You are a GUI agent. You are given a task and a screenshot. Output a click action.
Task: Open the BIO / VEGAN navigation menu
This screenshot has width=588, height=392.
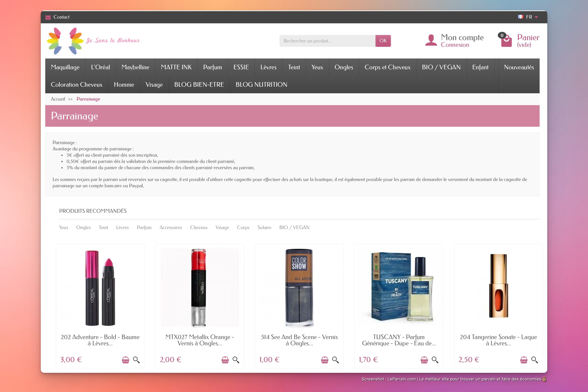pyautogui.click(x=441, y=67)
